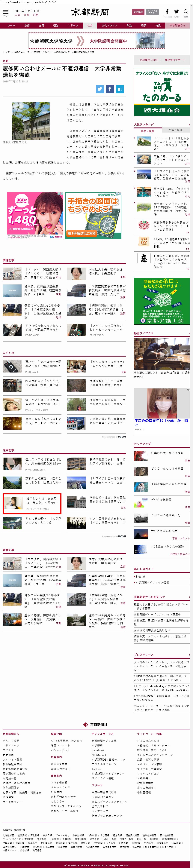
Task: Expand 人気ランキング with its arrow
Action: click(x=189, y=125)
